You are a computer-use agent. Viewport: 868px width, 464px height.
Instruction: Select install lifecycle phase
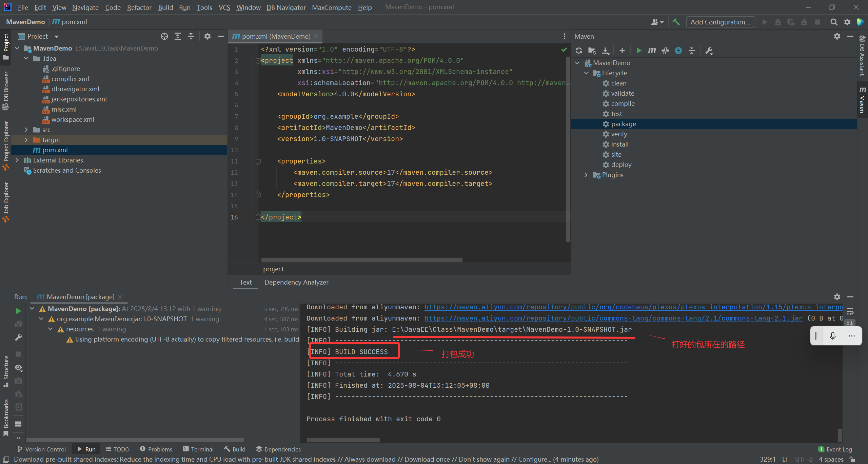coord(619,144)
